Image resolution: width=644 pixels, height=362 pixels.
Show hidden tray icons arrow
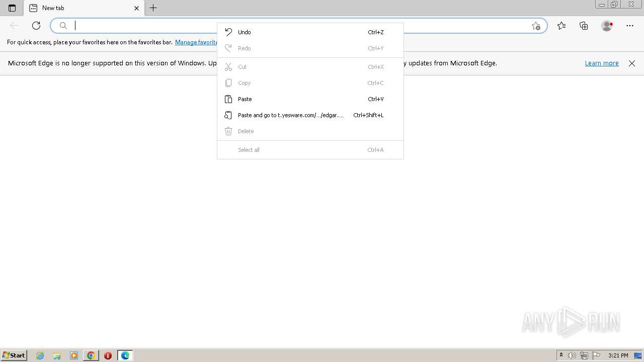coord(561,355)
